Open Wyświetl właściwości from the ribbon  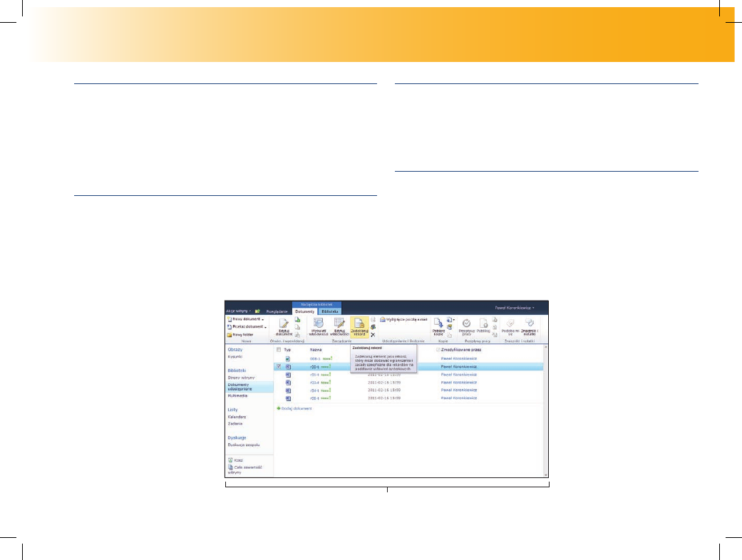[318, 326]
